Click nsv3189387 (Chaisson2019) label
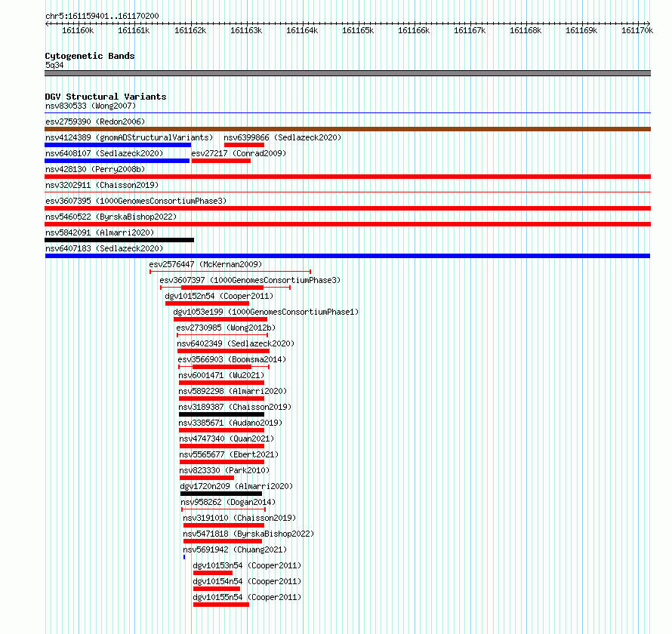Screen dimensions: 672x634 pos(235,407)
